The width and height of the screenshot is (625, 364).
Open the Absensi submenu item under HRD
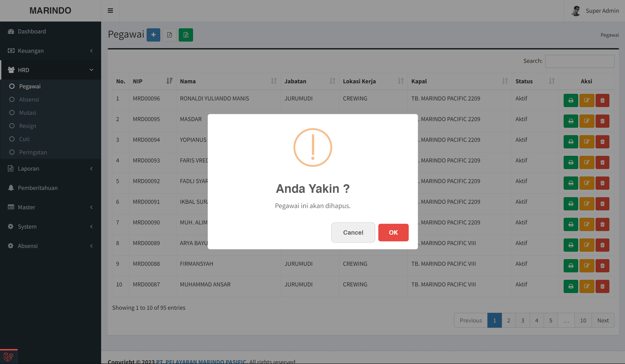tap(29, 99)
